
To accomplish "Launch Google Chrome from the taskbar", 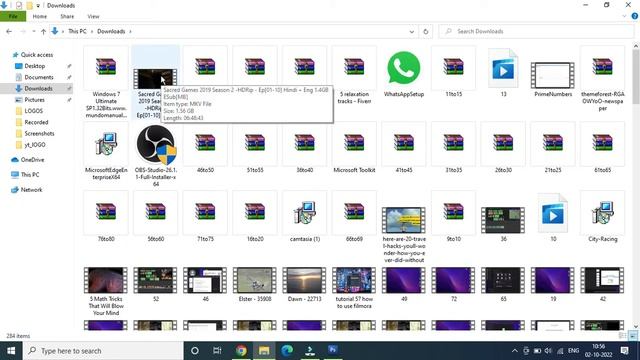I will (241, 351).
